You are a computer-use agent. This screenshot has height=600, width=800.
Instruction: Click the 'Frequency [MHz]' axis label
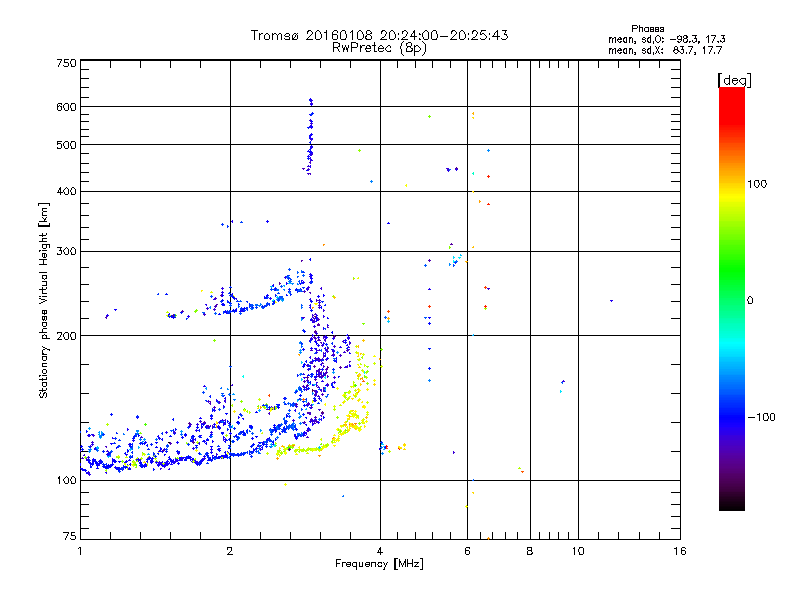(x=379, y=564)
